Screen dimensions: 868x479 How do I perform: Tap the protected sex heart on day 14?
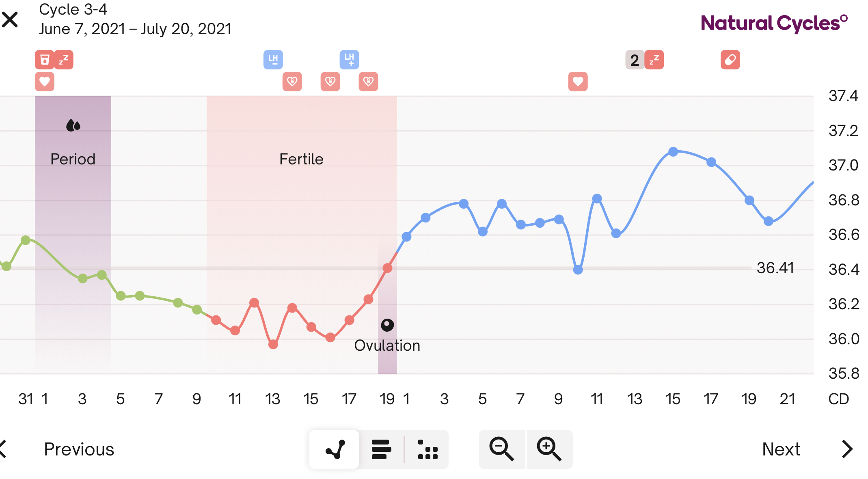click(x=292, y=82)
